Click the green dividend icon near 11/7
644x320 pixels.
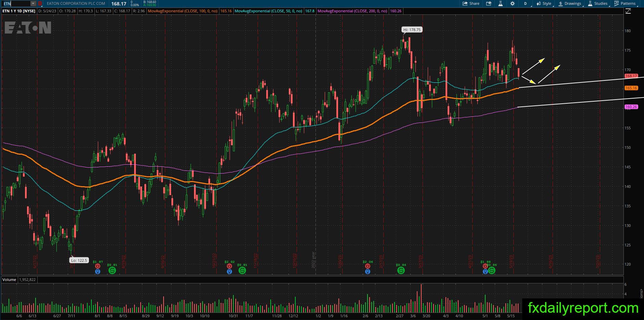[242, 270]
